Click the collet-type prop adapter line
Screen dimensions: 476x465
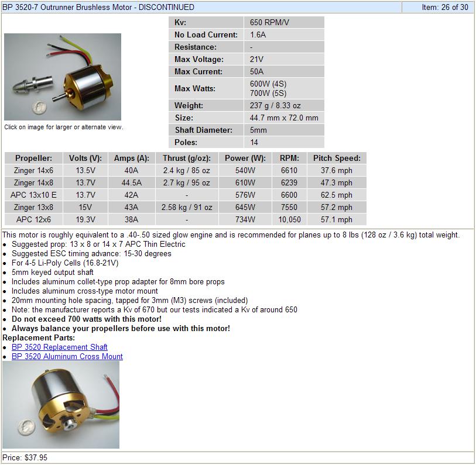coord(118,282)
